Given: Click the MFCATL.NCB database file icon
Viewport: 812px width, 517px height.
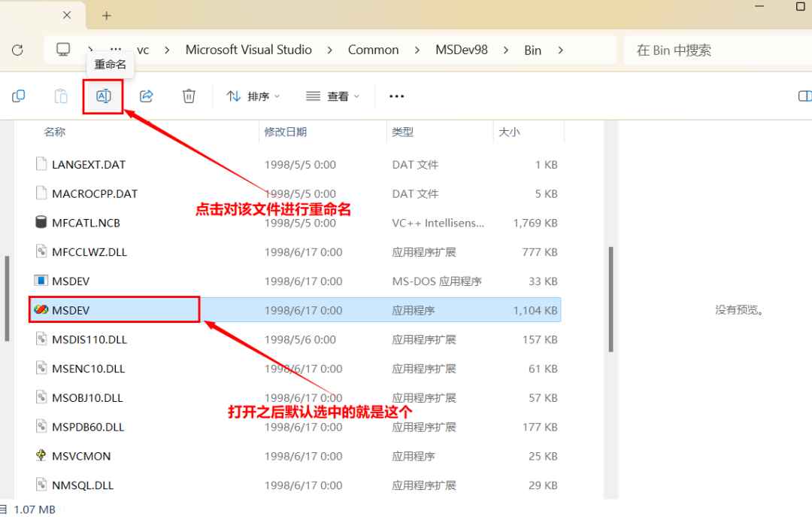Looking at the screenshot, I should [41, 223].
